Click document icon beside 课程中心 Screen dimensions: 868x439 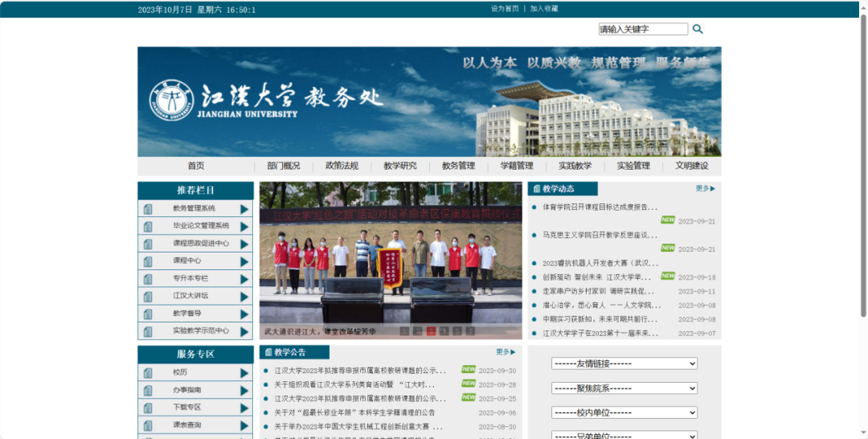click(148, 261)
